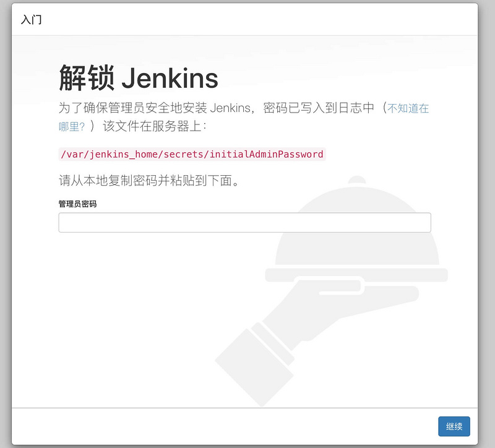
Task: Click the 继续 button
Action: 454,426
